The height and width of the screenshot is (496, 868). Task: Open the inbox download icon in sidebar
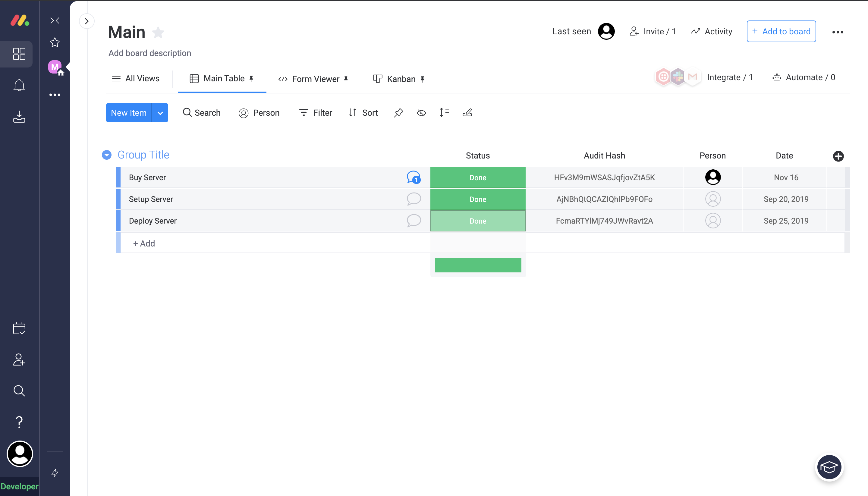coord(19,117)
